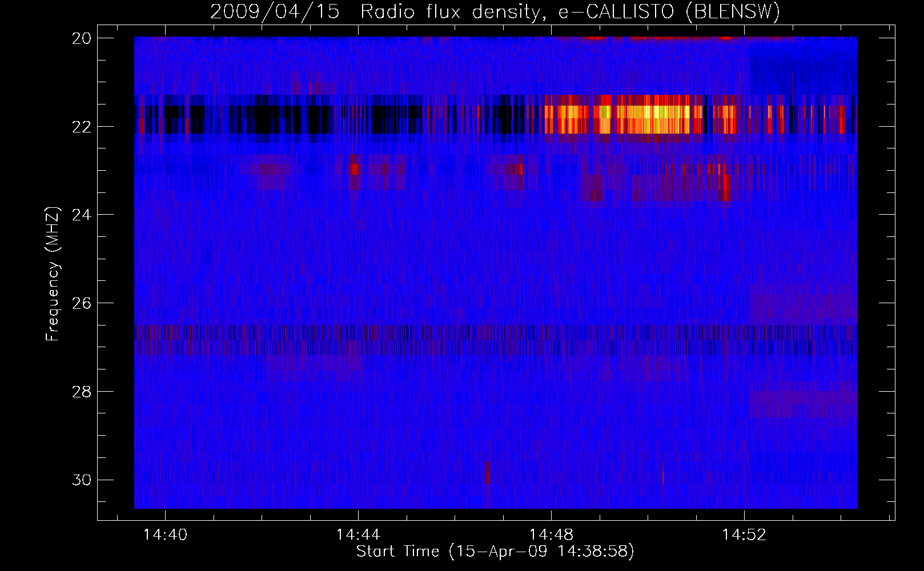Click the 26 frequency tick label
The width and height of the screenshot is (924, 571).
[82, 303]
